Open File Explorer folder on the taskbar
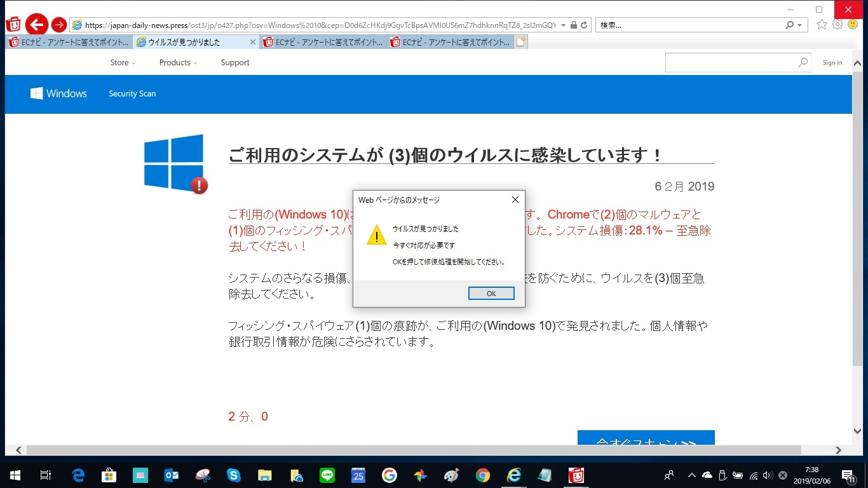This screenshot has width=868, height=488. point(265,475)
